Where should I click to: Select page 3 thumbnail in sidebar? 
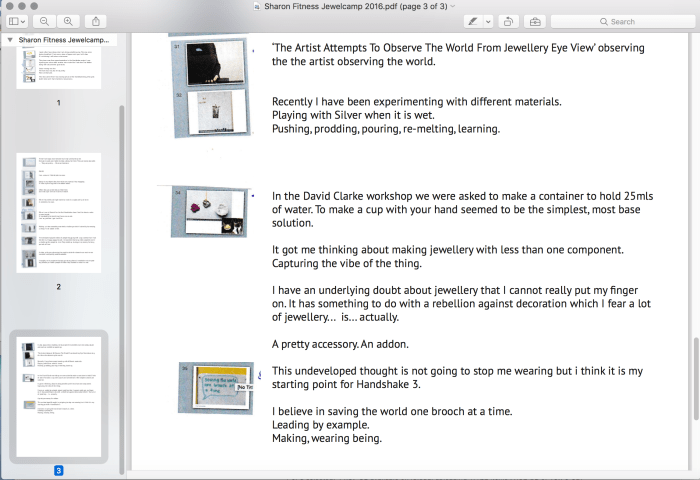(x=58, y=396)
